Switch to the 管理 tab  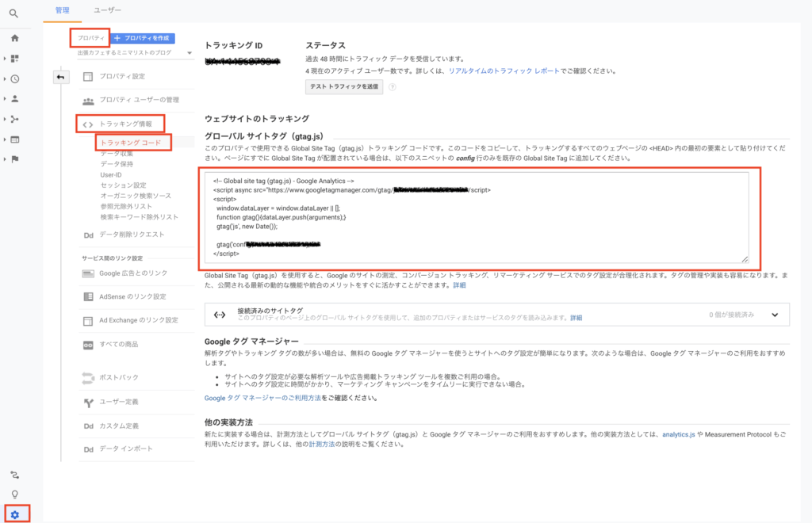click(62, 10)
